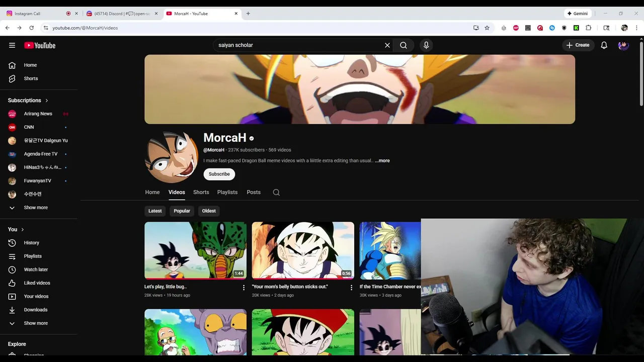This screenshot has height=362, width=644.
Task: Click the magnifying glass search button
Action: click(x=404, y=45)
